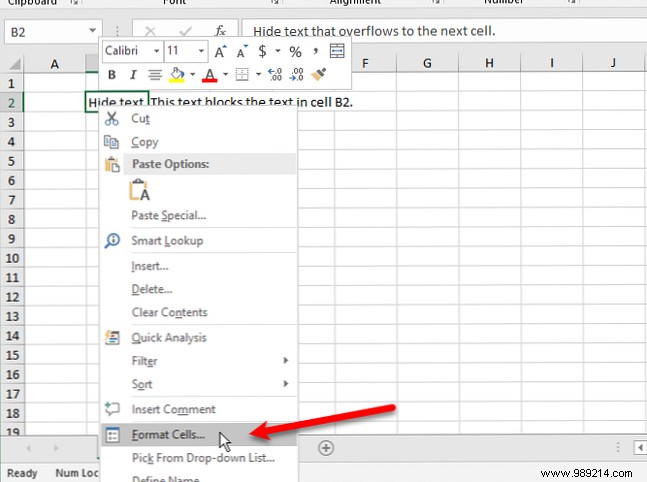Apply yellow fill color bucket
Viewport: 647px width, 482px height.
(177, 75)
